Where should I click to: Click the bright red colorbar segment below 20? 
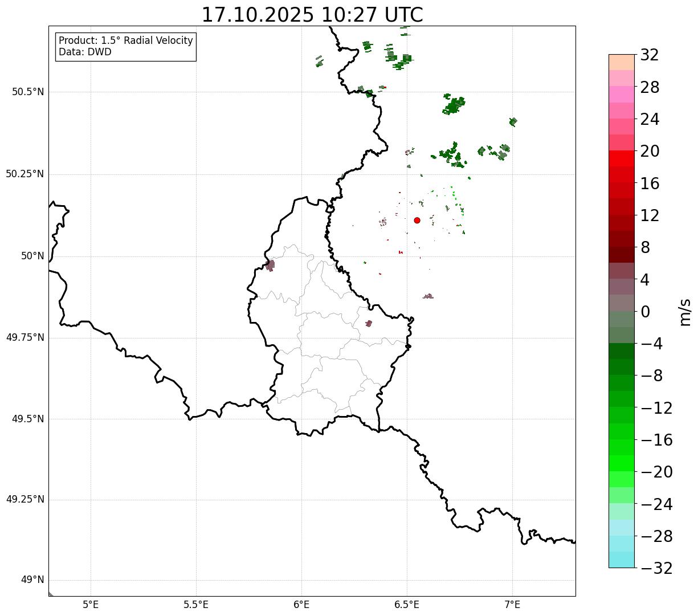click(622, 158)
